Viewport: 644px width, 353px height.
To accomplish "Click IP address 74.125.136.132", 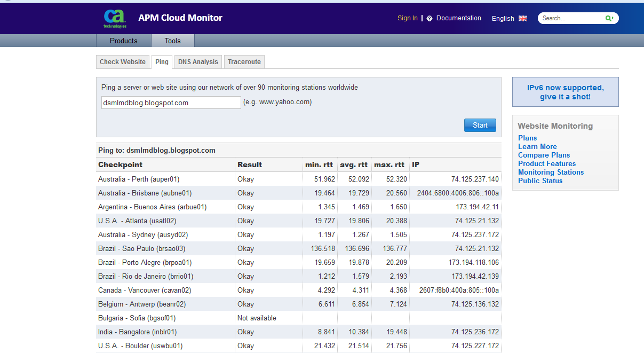I will [475, 304].
